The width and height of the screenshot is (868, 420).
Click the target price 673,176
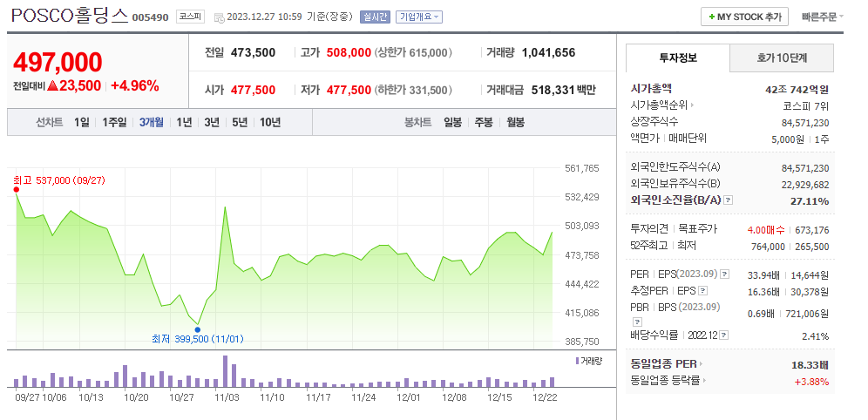click(x=812, y=230)
